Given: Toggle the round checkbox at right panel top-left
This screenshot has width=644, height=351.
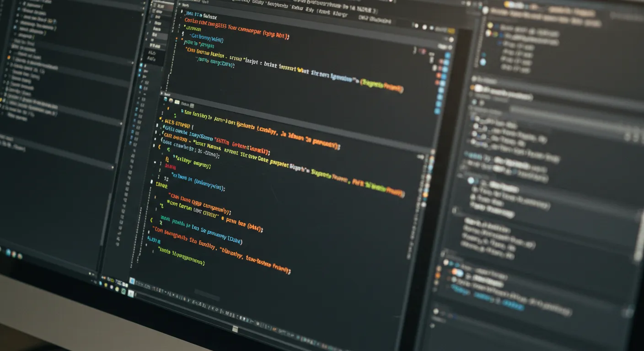Looking at the screenshot, I should click(486, 10).
